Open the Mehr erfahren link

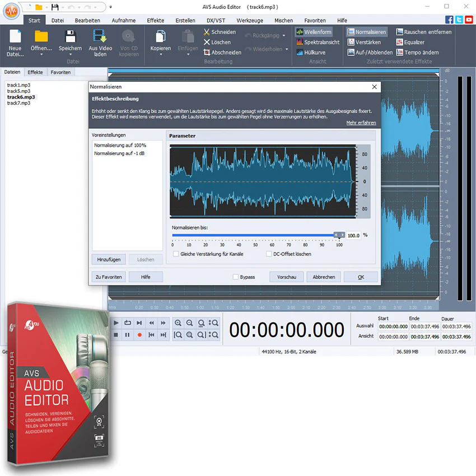361,123
